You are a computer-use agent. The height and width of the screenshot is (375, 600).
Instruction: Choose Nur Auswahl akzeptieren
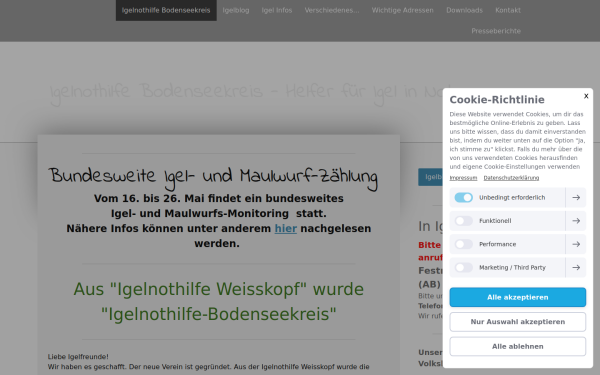click(x=517, y=322)
